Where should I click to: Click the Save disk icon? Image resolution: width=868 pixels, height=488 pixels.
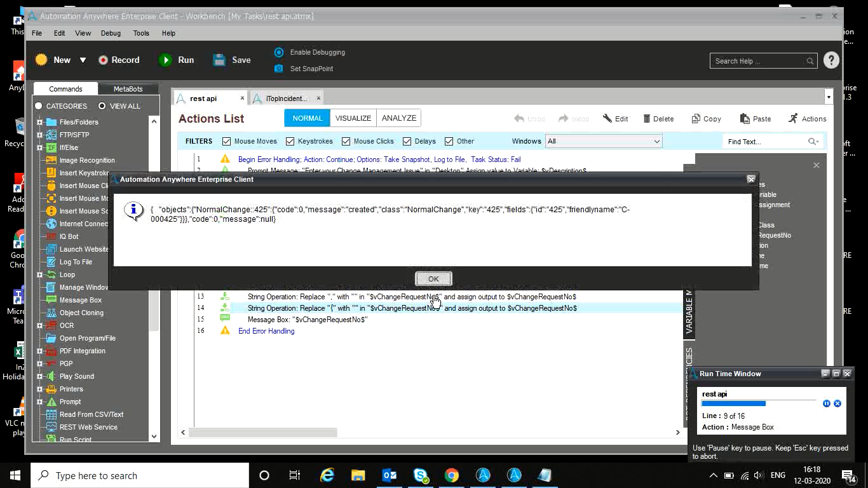click(x=219, y=60)
